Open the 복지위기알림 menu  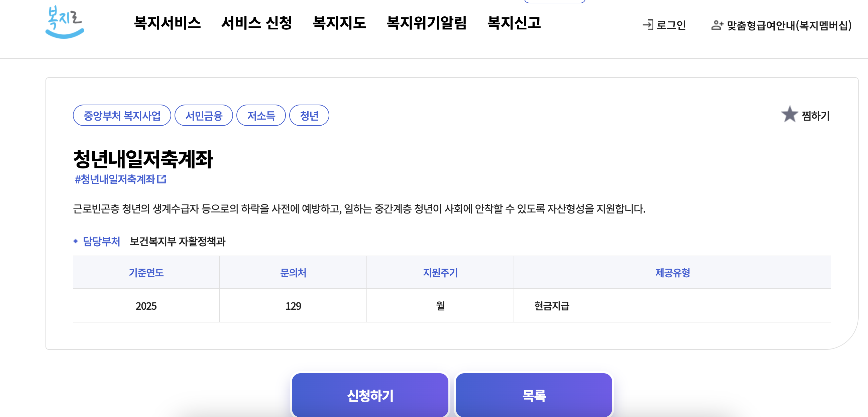click(x=427, y=23)
